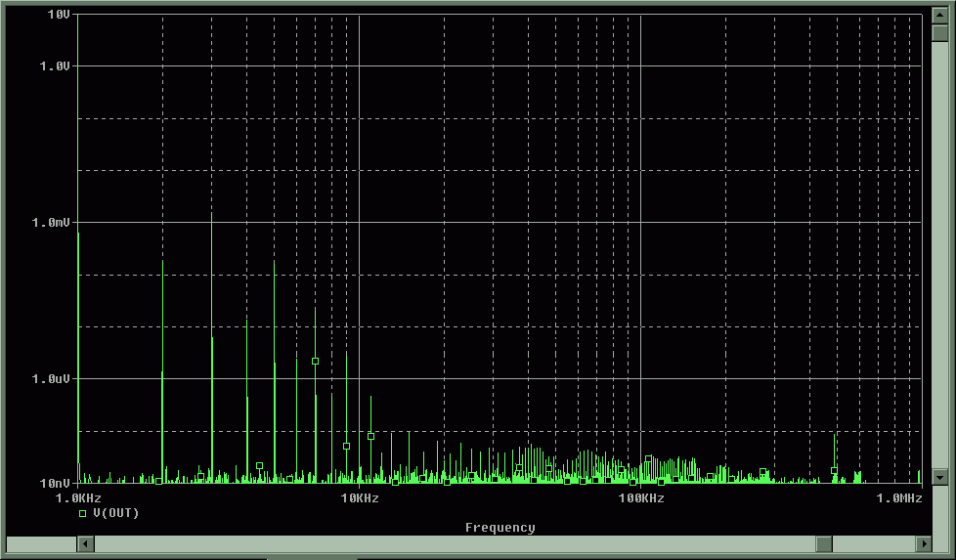Click the 10V y-axis label

58,15
